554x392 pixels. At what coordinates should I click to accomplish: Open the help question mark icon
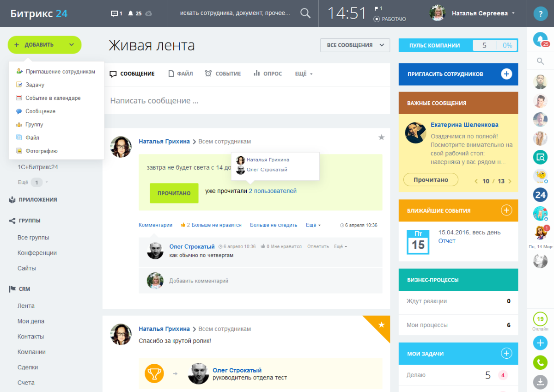point(540,13)
